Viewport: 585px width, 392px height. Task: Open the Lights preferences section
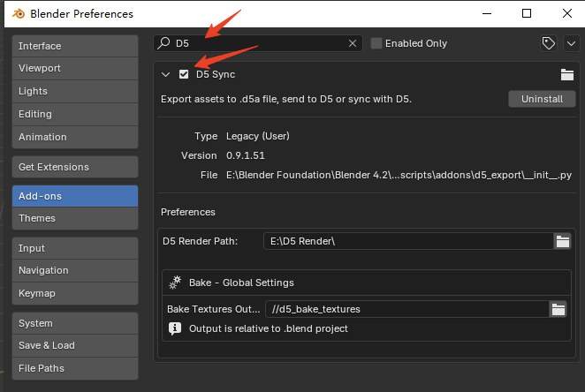coord(75,91)
